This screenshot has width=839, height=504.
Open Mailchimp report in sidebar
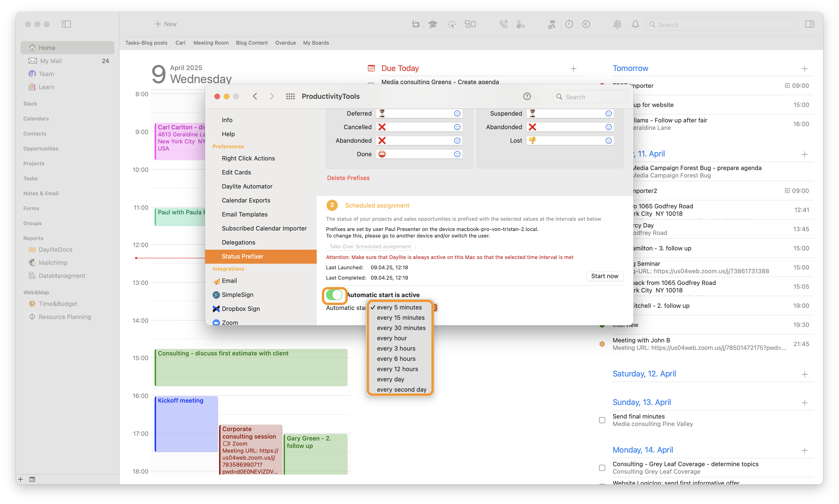click(53, 263)
